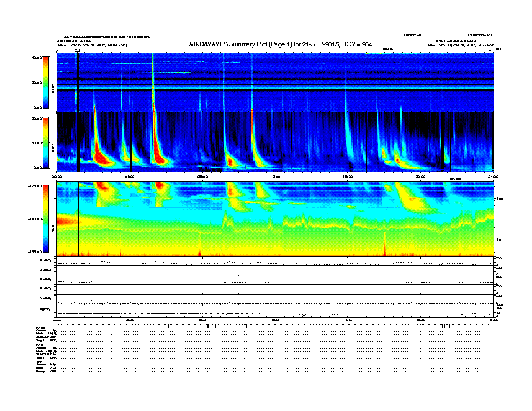
Task: Click the vertical RAD2 axis label
Action: 53,88
